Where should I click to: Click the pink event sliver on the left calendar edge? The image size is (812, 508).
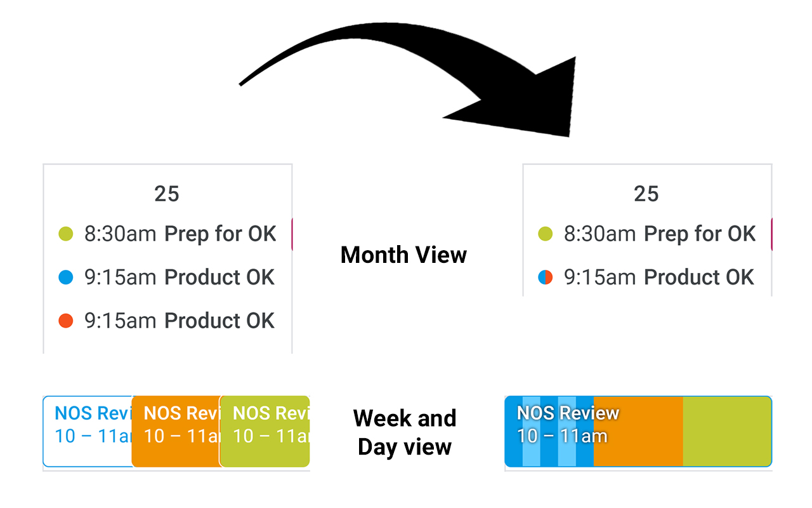[x=291, y=234]
